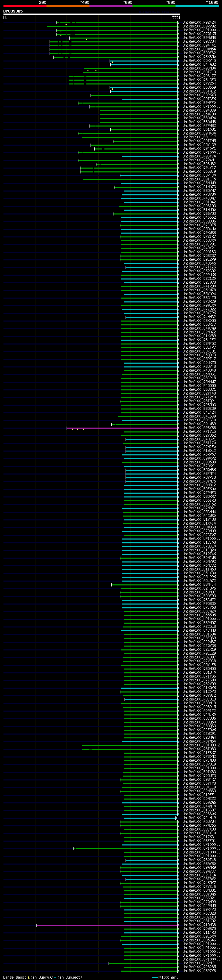Click the green ~80% legend color segment
The width and height of the screenshot is (222, 980).
(154, 6)
